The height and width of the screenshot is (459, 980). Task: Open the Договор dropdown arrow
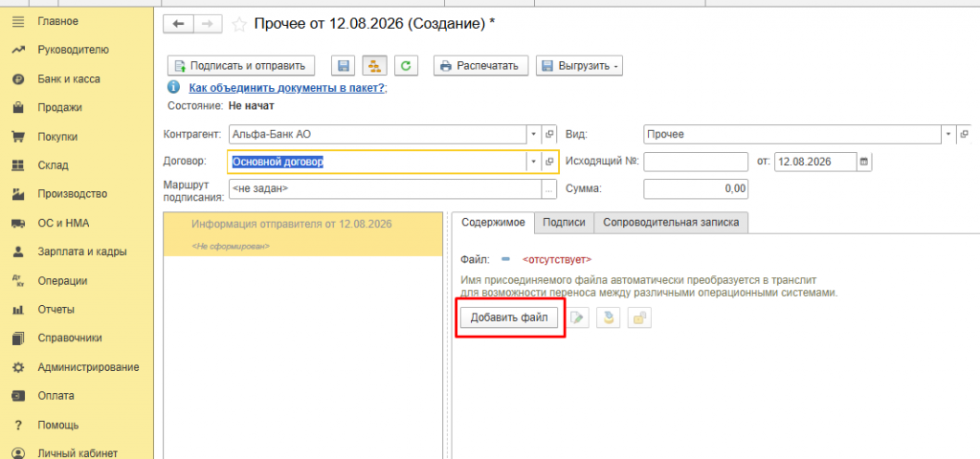click(533, 161)
